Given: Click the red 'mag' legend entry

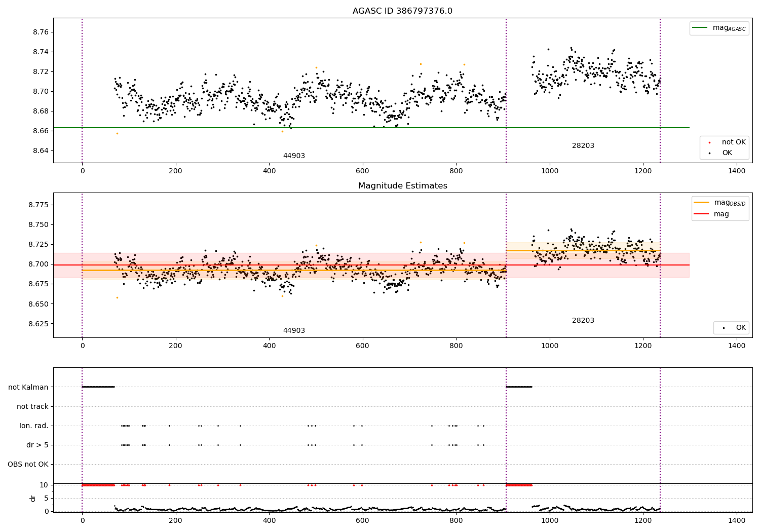Looking at the screenshot, I should pos(711,214).
